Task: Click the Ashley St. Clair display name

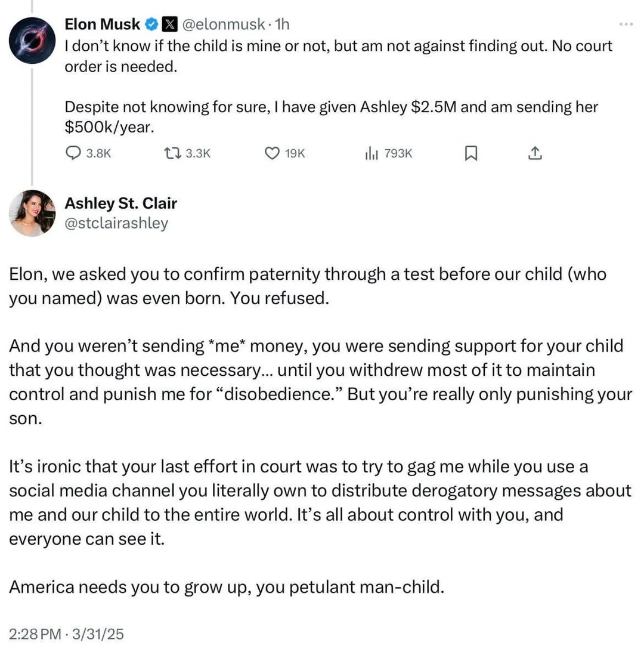Action: 120,203
